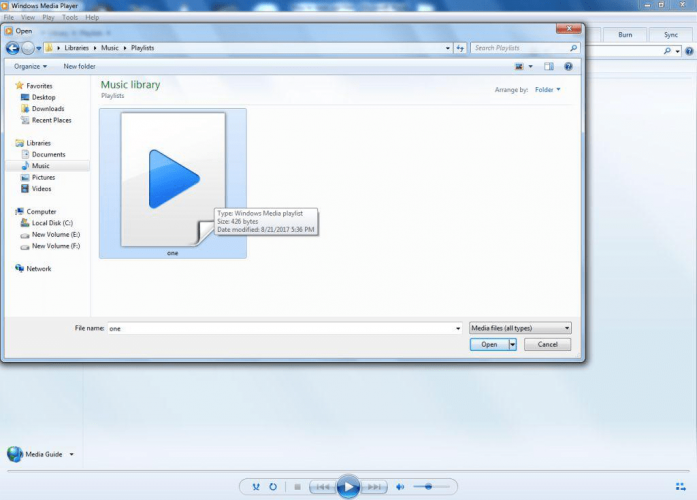This screenshot has height=500, width=697.
Task: Expand the address bar history dropdown
Action: 448,48
